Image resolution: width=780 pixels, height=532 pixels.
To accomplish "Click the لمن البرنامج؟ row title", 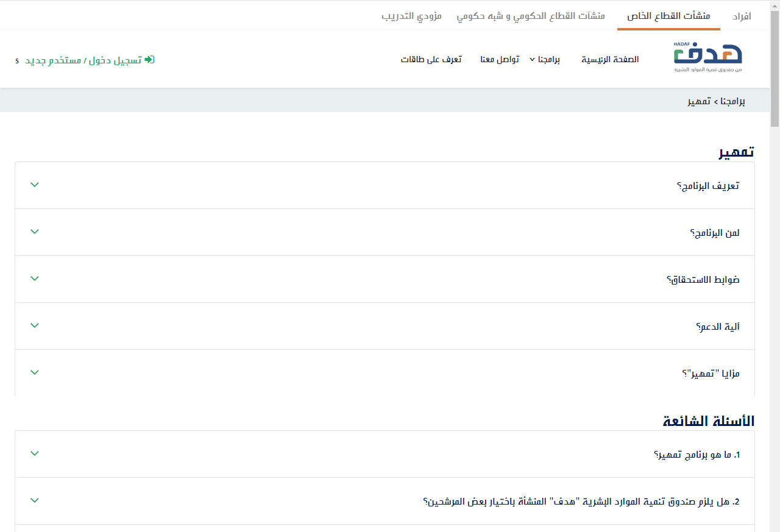I will [x=715, y=233].
